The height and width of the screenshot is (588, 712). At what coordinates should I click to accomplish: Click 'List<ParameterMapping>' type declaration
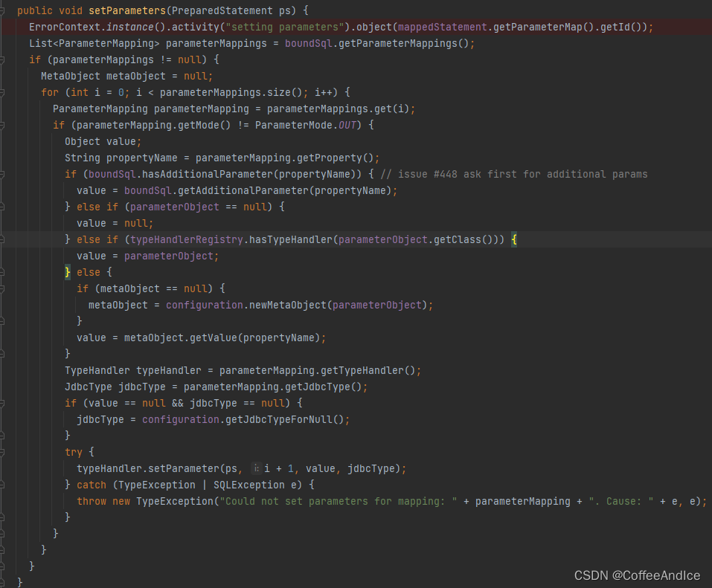(x=94, y=44)
